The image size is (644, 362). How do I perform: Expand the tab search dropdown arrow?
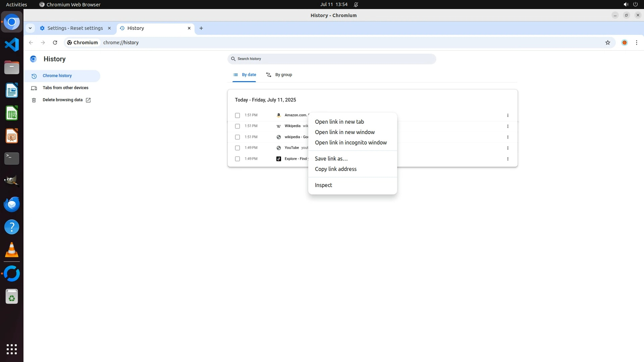click(x=30, y=28)
